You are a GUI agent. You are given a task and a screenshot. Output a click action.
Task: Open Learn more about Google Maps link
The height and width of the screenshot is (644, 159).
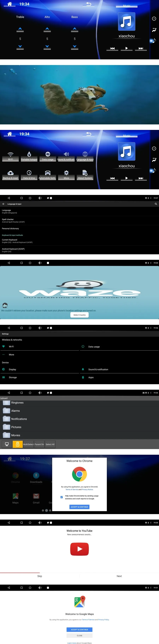tap(72, 643)
